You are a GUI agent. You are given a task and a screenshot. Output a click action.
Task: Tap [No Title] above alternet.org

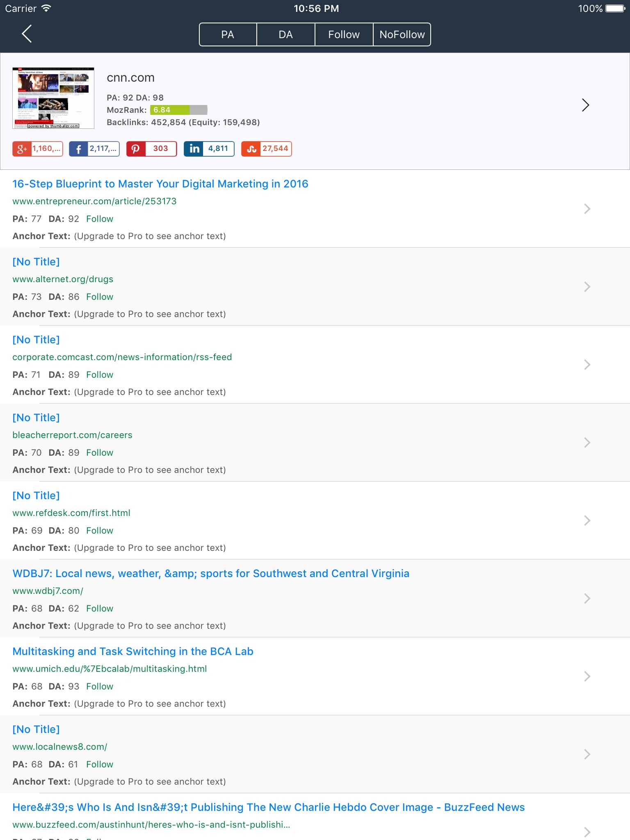click(x=36, y=262)
